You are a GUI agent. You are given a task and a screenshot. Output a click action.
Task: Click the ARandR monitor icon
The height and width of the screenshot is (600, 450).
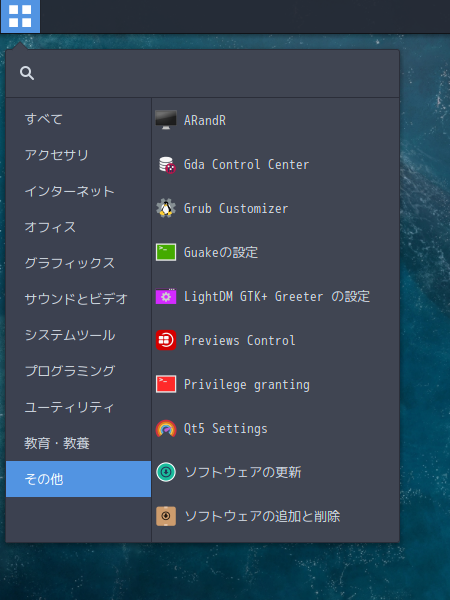(x=166, y=120)
